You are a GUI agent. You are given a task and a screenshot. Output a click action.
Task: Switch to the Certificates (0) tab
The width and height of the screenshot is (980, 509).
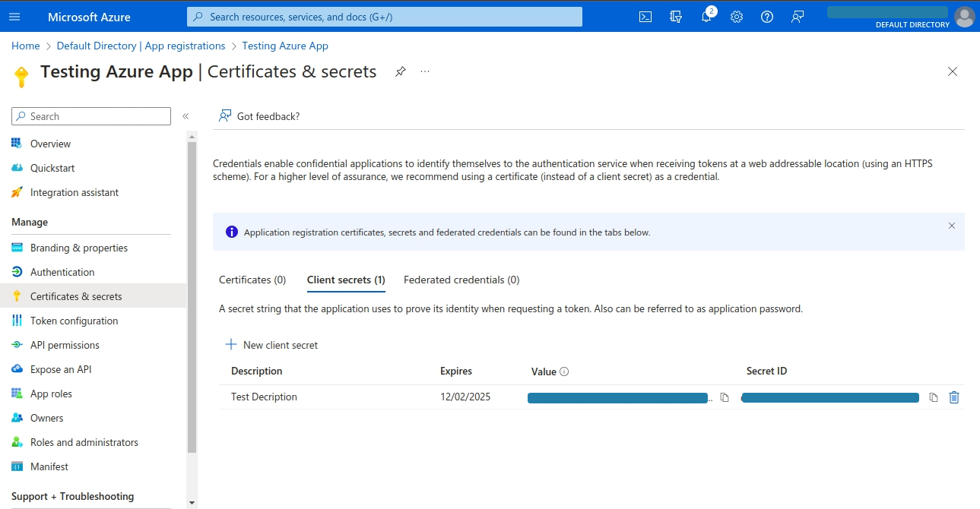pos(252,280)
